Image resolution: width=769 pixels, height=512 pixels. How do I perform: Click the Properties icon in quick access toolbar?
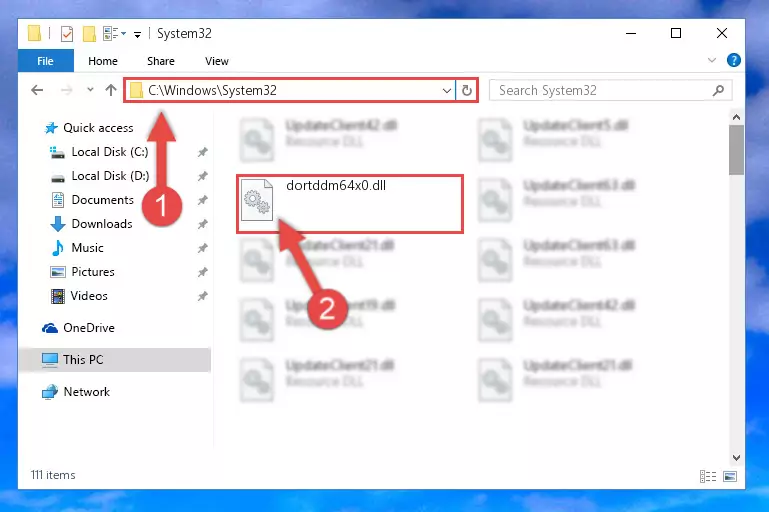pyautogui.click(x=67, y=34)
